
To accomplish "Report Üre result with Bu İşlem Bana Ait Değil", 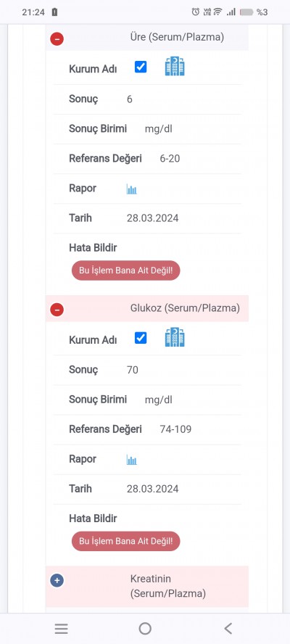I will point(125,271).
